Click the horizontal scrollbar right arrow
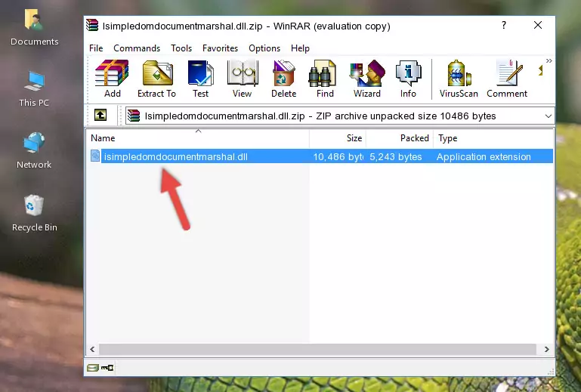Screen dimensions: 581x392 tap(546, 349)
